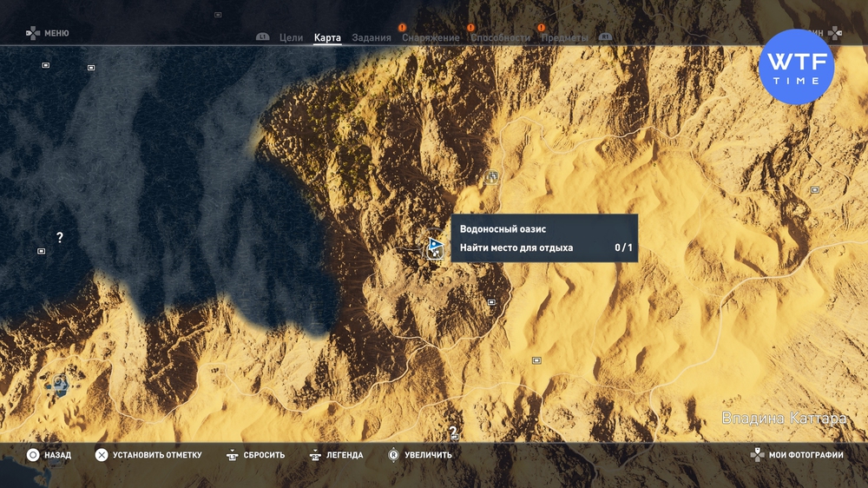
Task: Click the WTF Time logo
Action: coord(796,67)
